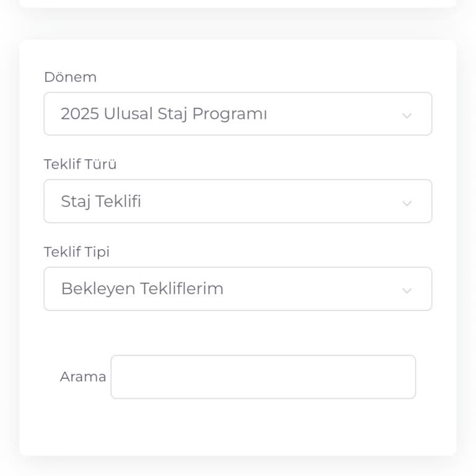Screen dimensions: 476x476
Task: Select the '2025 Ulusal Staj Programı' value text
Action: (164, 114)
